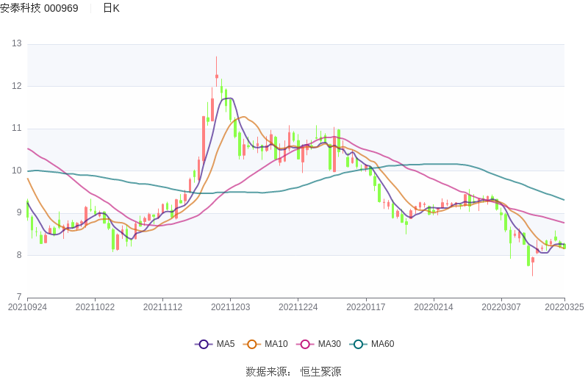Disable the MA60 line via its legend text
588x380 pixels.
click(x=382, y=344)
